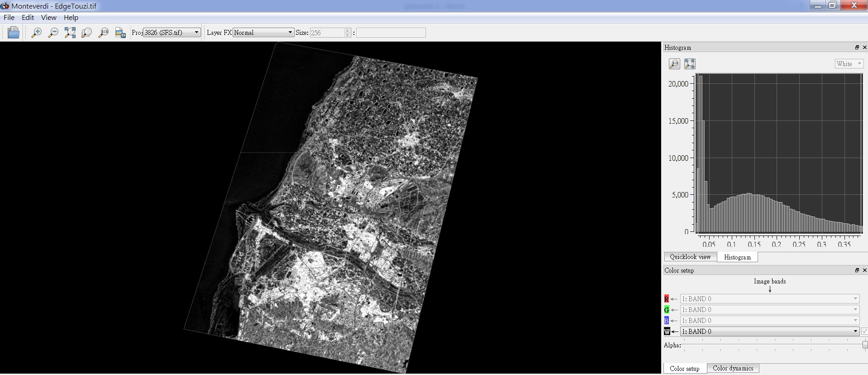Minimize the Monteverdi window

(818, 5)
